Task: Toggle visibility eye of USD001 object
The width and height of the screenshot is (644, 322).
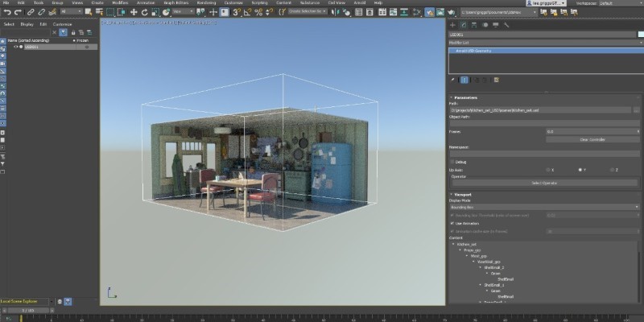Action: point(16,47)
